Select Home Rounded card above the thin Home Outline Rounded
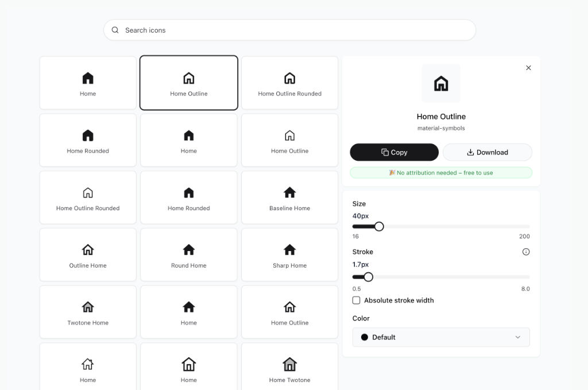Viewport: 588px width, 390px height. pos(88,140)
